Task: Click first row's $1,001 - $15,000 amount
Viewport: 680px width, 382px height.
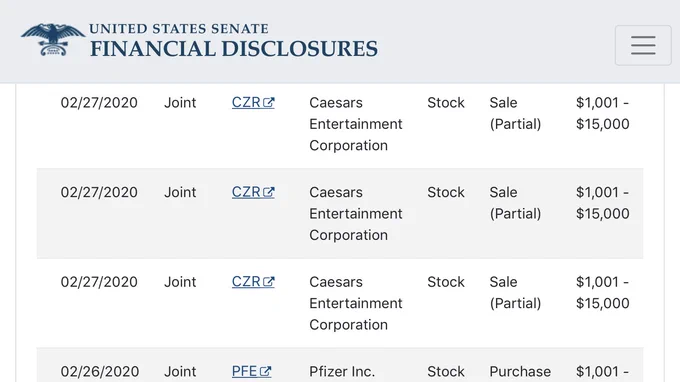Action: click(603, 113)
